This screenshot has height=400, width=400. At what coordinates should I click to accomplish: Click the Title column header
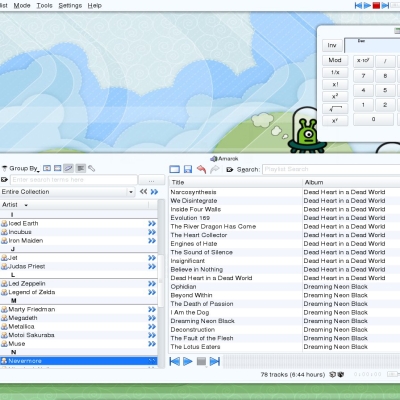point(235,182)
